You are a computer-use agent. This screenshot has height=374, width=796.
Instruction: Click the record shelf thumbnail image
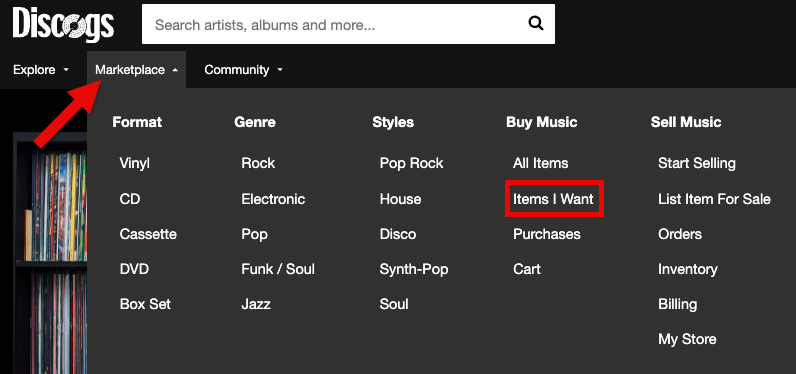point(50,253)
